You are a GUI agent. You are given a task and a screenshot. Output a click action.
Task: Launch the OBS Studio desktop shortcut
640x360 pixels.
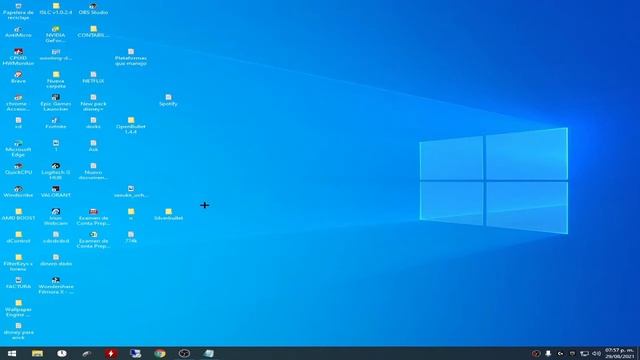click(x=93, y=9)
